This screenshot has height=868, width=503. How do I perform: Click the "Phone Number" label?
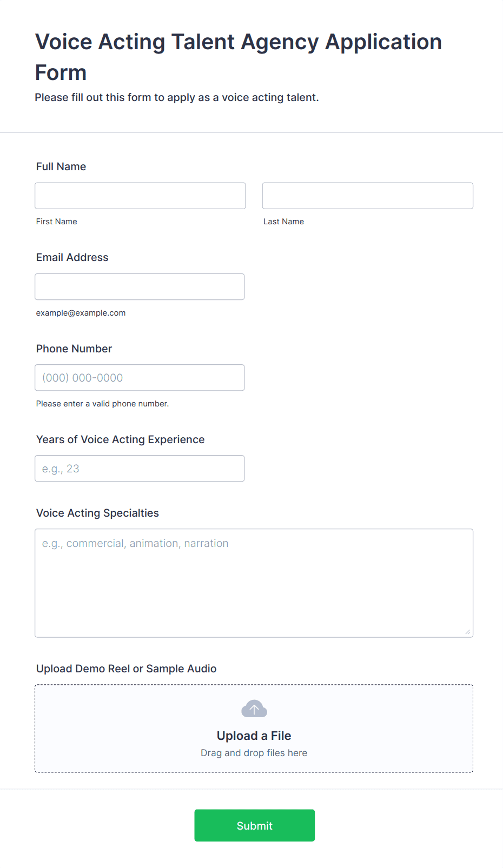pos(74,349)
